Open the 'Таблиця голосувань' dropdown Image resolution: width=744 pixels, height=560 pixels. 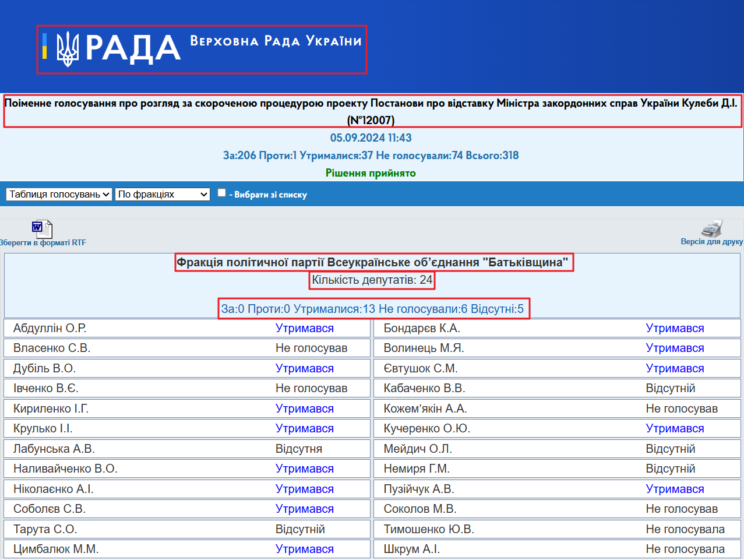click(x=59, y=194)
